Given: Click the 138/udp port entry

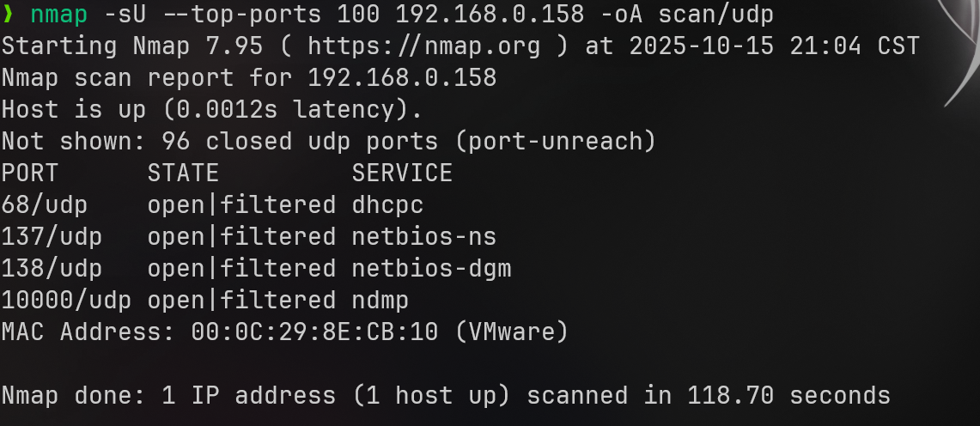Looking at the screenshot, I should [52, 268].
